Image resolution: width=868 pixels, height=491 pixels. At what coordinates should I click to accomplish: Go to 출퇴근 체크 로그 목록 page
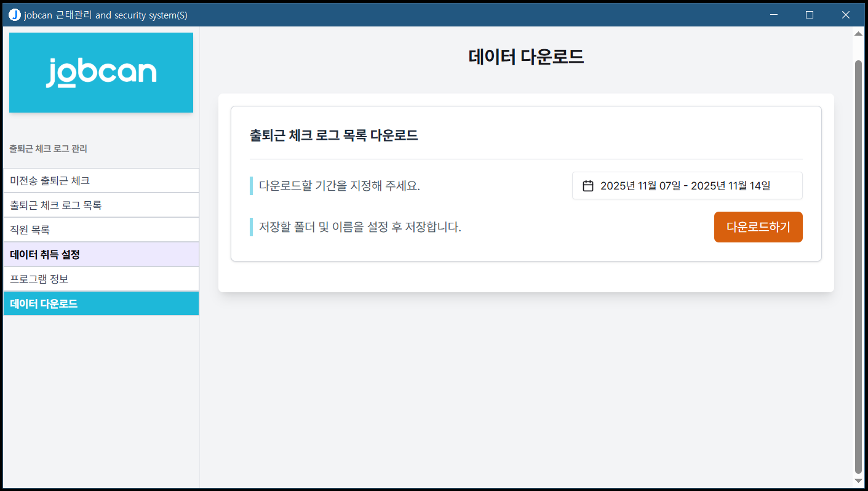101,206
